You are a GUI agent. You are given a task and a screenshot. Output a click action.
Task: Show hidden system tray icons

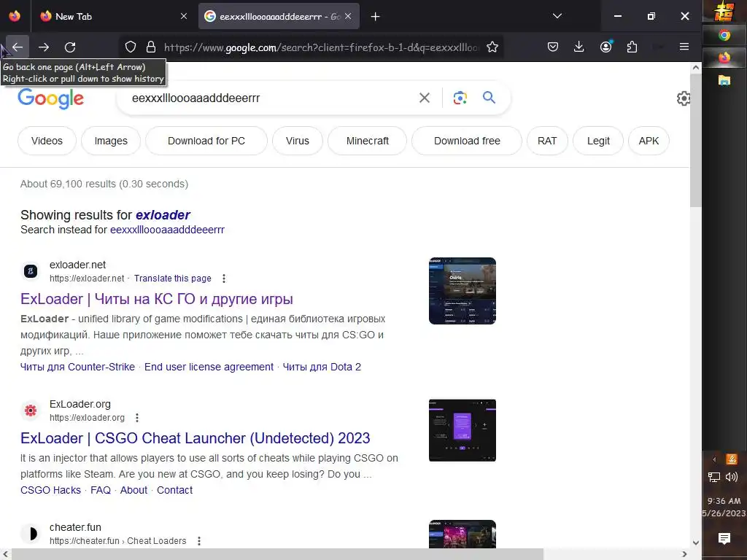pos(714,459)
